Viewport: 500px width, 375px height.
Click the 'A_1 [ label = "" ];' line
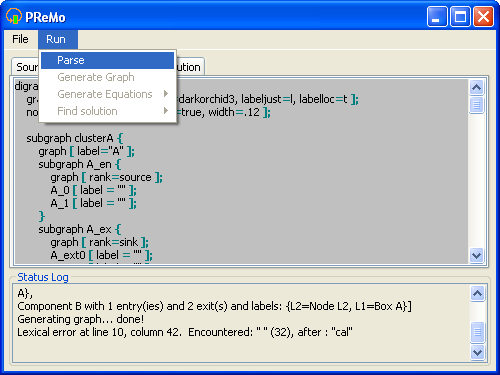click(94, 203)
